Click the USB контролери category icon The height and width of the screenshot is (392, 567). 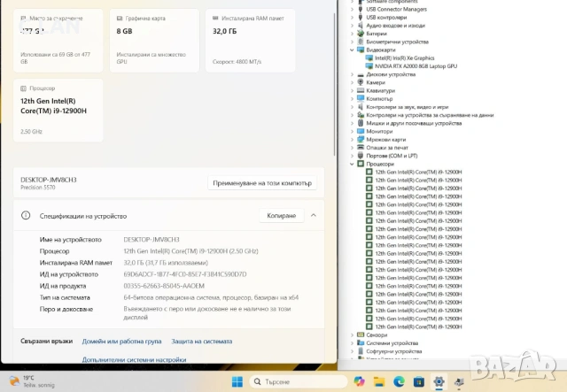click(361, 18)
